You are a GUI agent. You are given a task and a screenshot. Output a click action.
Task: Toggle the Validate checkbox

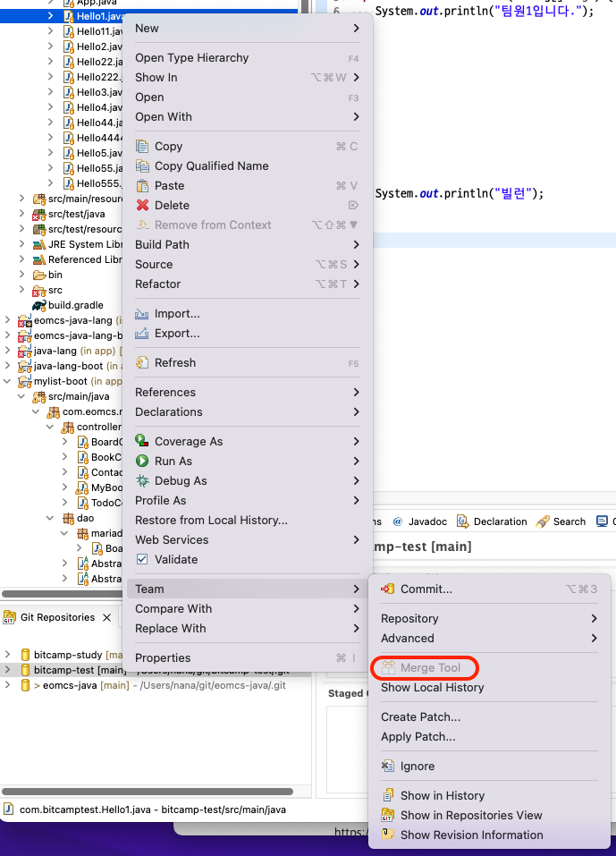tap(142, 559)
